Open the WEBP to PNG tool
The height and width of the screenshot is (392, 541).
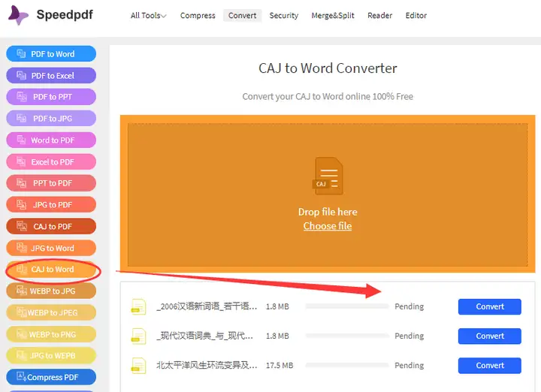(51, 334)
